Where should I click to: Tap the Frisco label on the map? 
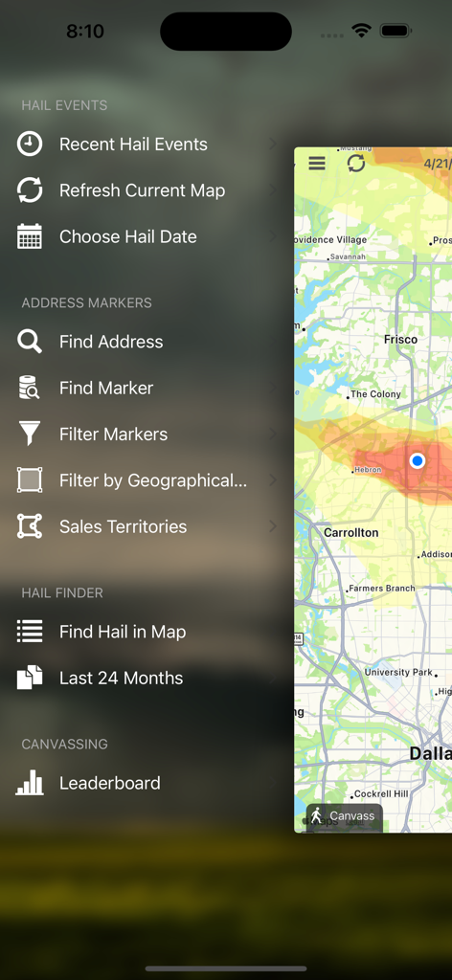point(400,339)
